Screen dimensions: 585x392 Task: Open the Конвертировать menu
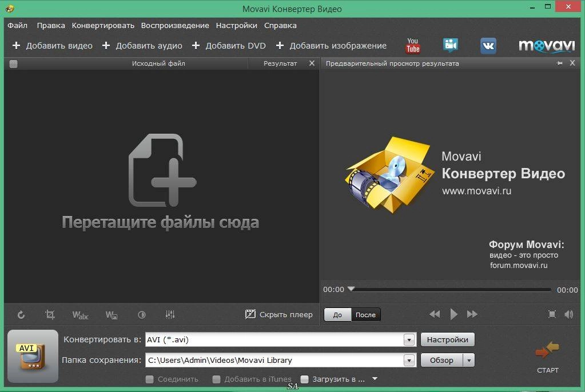click(x=103, y=25)
